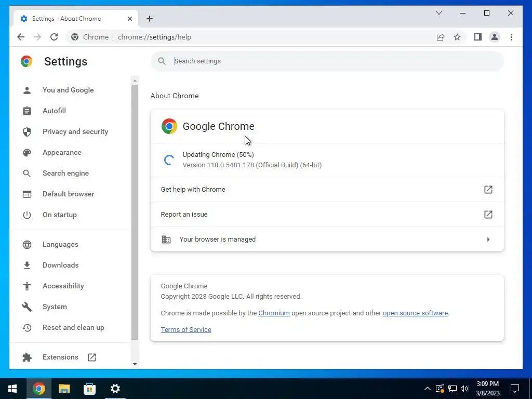The width and height of the screenshot is (532, 399).
Task: Open the Chromium link
Action: 274,313
